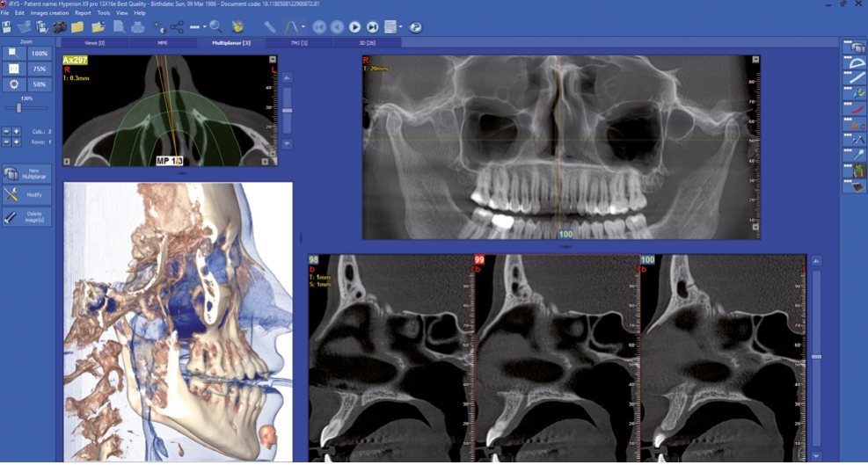Click the yellow padlock icon in toolbar

pos(237,26)
